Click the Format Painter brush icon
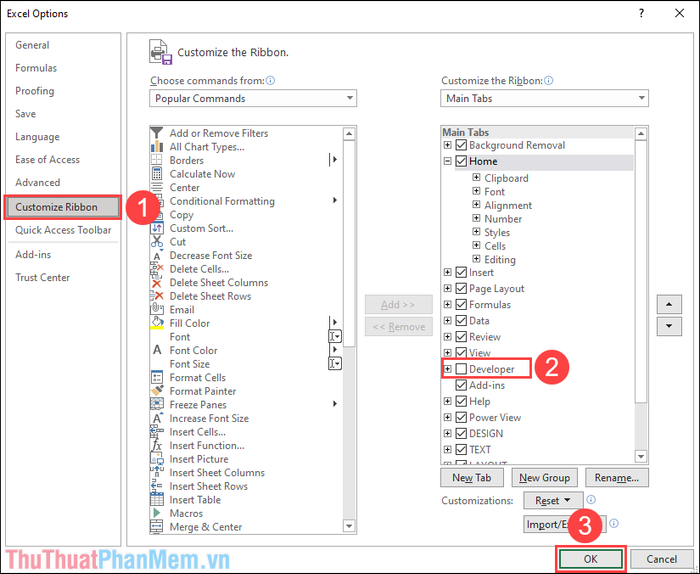Image resolution: width=700 pixels, height=574 pixels. click(x=157, y=391)
